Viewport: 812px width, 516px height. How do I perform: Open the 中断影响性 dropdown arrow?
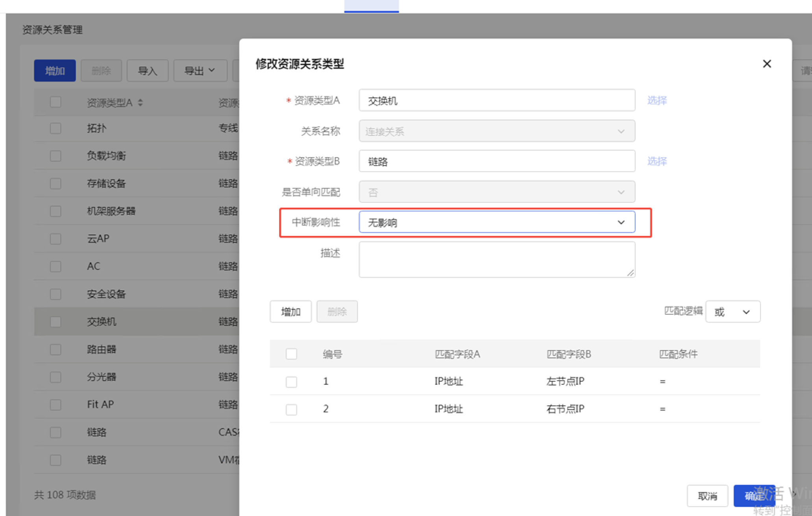pos(621,223)
